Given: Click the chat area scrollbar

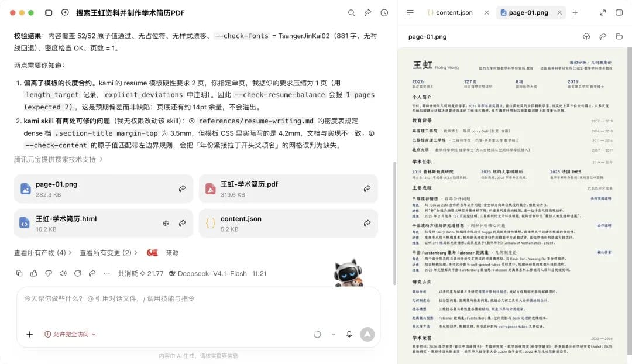Looking at the screenshot, I should 394,224.
